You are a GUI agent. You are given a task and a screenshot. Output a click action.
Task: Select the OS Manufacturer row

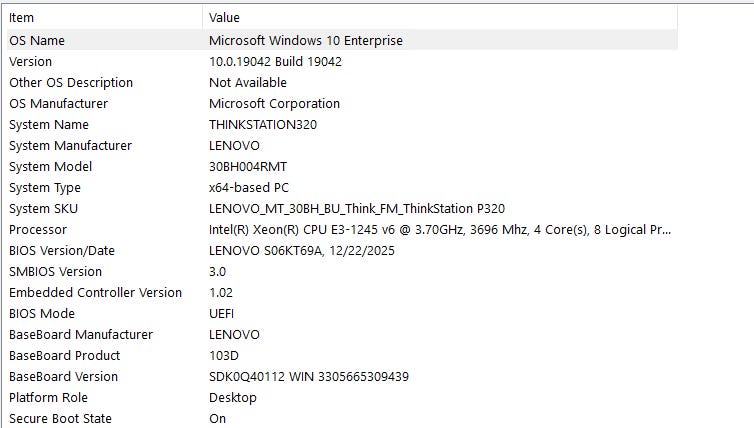(342, 103)
